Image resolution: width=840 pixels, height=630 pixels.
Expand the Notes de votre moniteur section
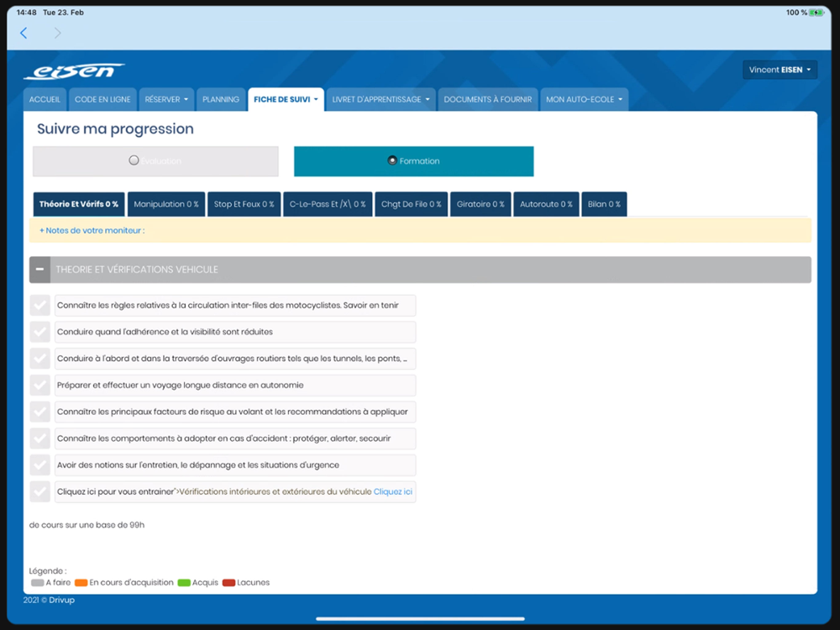92,230
